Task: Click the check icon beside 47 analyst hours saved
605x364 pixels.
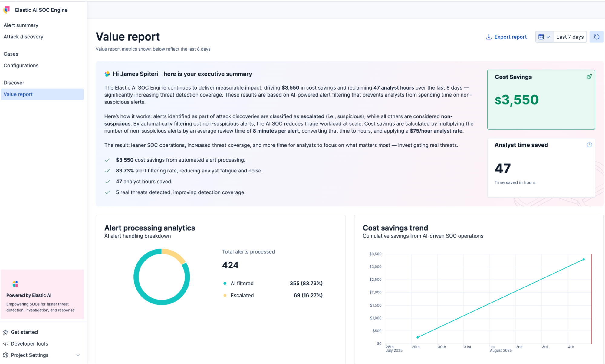Action: (107, 182)
